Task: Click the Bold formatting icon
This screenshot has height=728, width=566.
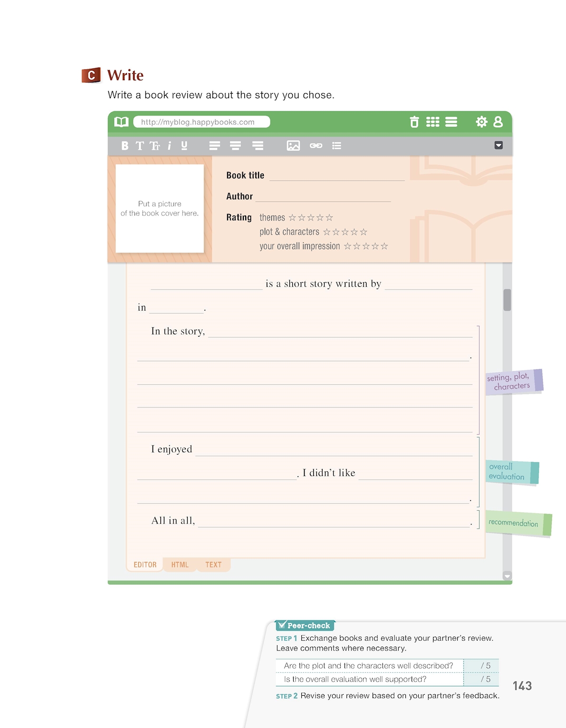Action: 125,146
